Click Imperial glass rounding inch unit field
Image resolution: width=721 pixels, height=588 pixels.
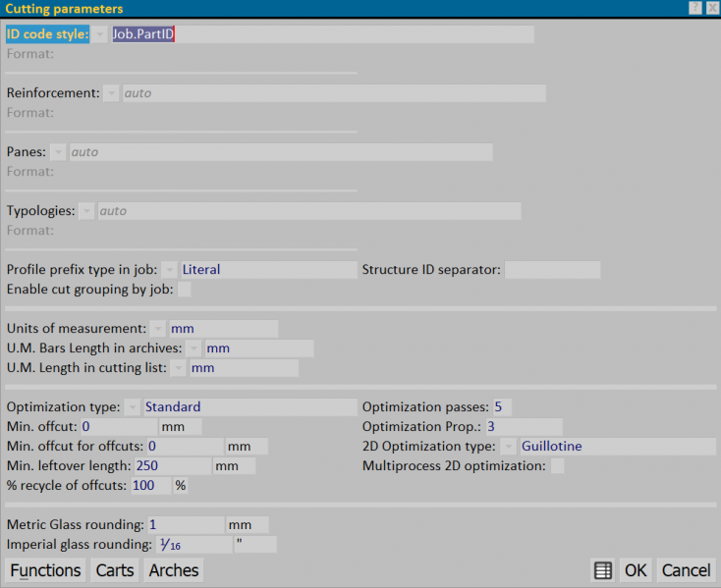[255, 545]
